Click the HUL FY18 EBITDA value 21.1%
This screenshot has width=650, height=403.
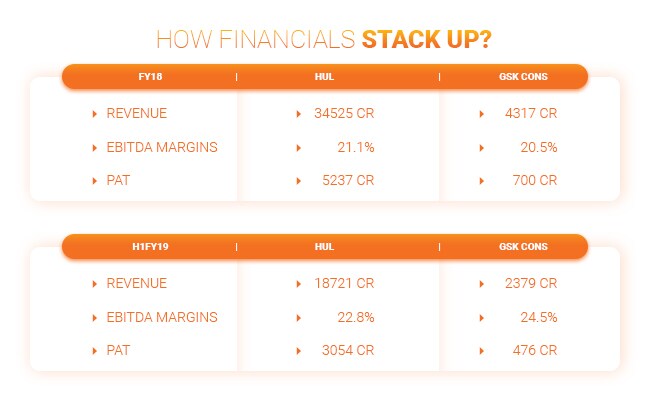pyautogui.click(x=356, y=148)
